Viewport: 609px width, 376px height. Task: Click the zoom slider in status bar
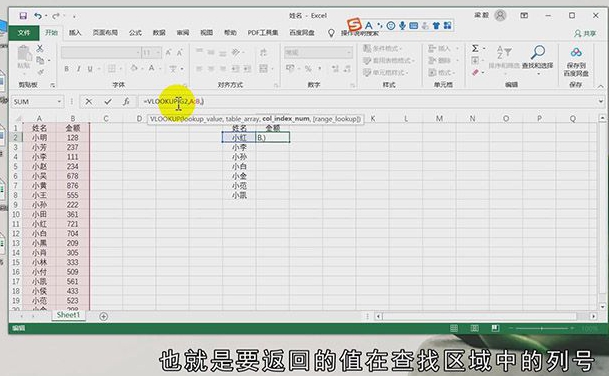(542, 328)
